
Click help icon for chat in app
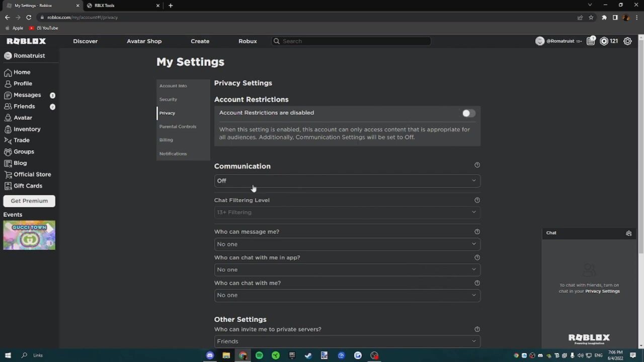click(477, 257)
